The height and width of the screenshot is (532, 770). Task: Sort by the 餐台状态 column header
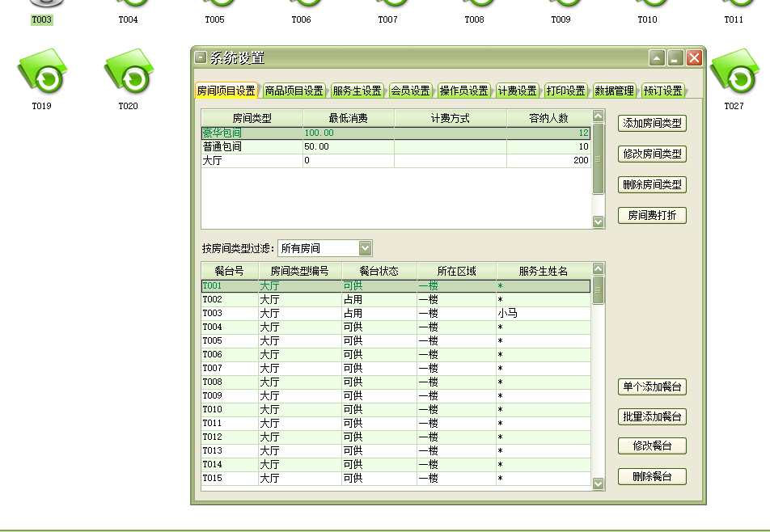(x=379, y=272)
